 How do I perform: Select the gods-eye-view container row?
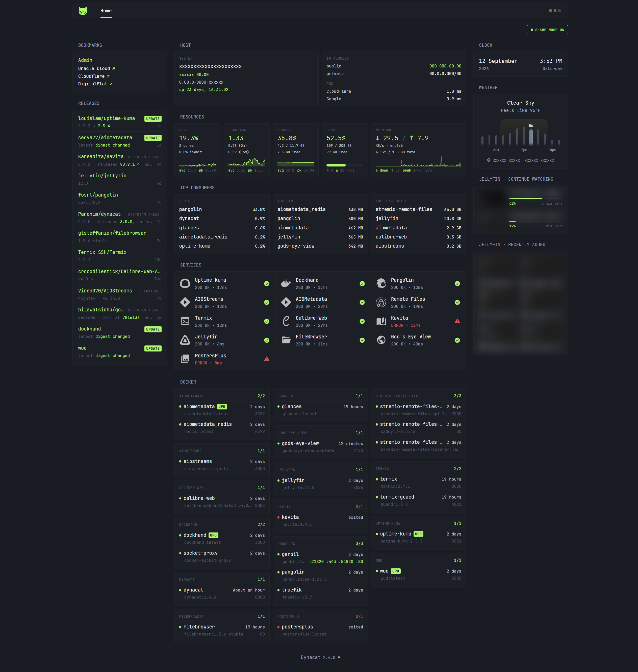[320, 447]
